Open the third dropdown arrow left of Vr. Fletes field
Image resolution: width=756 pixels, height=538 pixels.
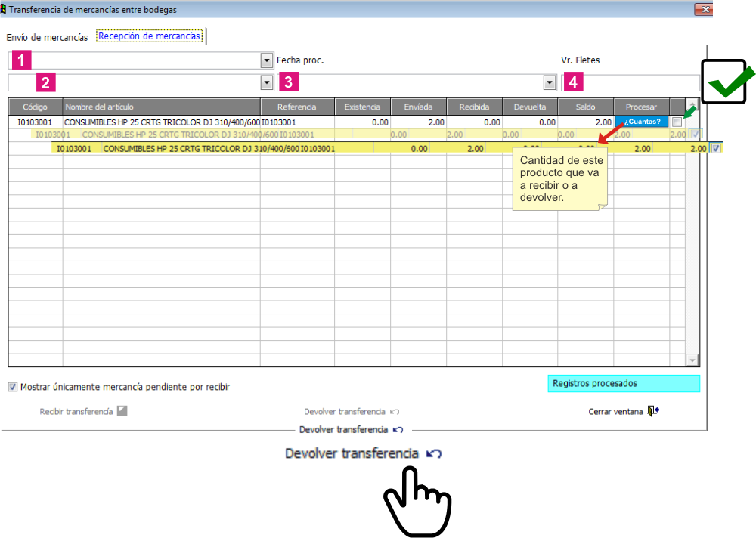(x=549, y=82)
